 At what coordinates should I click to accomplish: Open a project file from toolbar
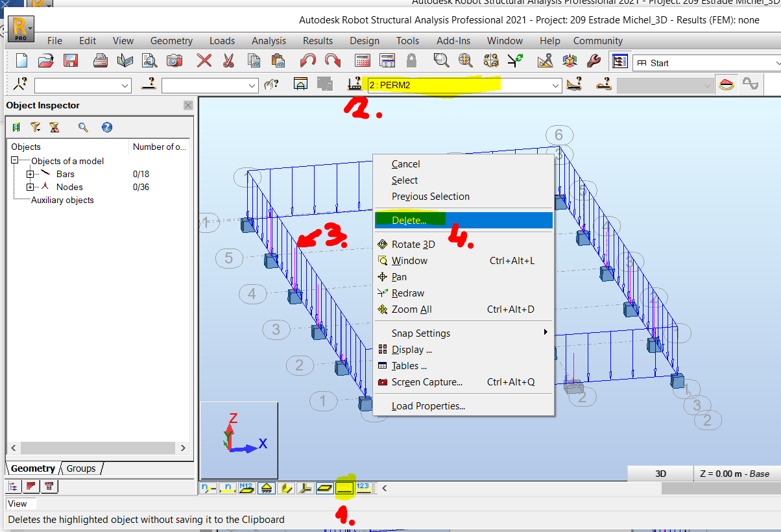[45, 61]
